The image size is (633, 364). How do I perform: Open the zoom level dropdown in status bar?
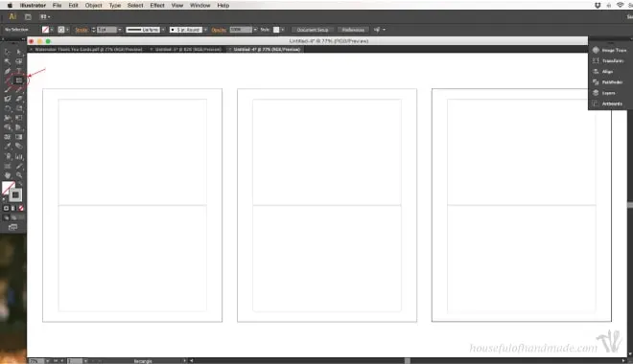47,361
